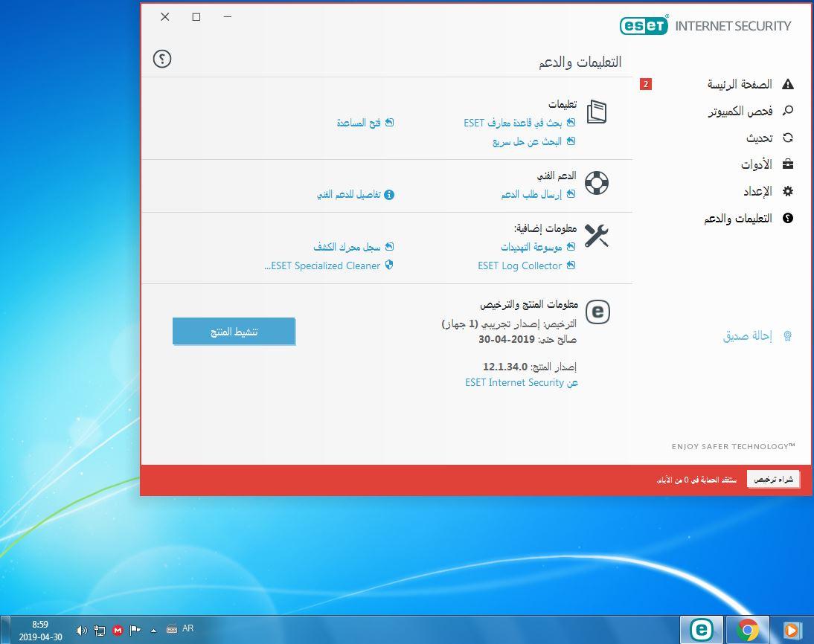This screenshot has width=814, height=644.
Task: Open the media player taskbar icon
Action: click(x=791, y=630)
